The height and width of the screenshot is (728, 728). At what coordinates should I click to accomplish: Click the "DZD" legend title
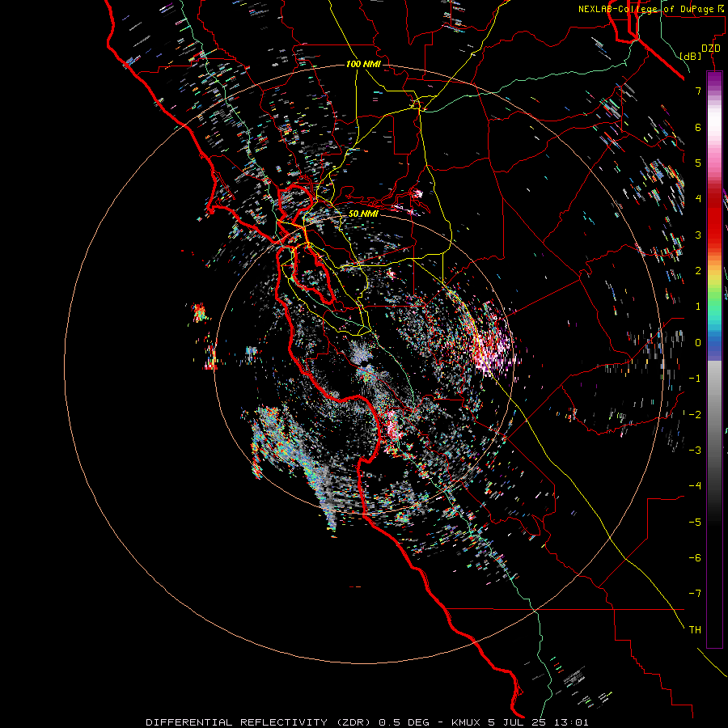(711, 49)
